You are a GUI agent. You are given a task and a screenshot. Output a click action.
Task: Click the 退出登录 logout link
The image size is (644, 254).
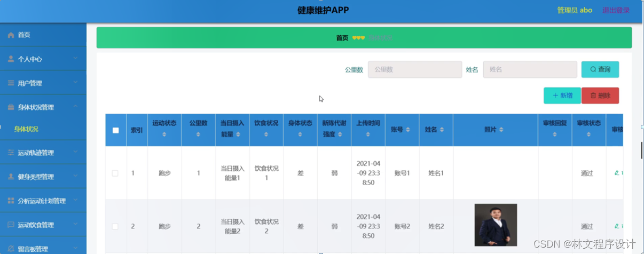tap(616, 10)
